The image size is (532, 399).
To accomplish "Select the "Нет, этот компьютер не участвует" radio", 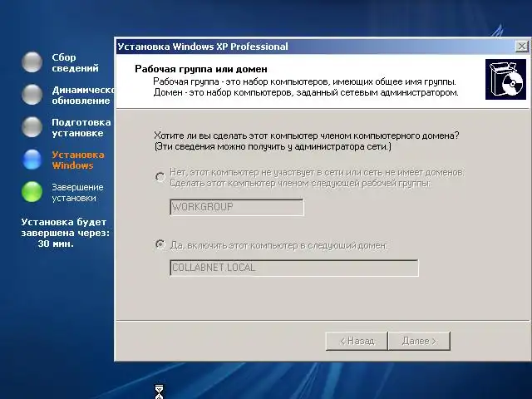I will (x=160, y=177).
